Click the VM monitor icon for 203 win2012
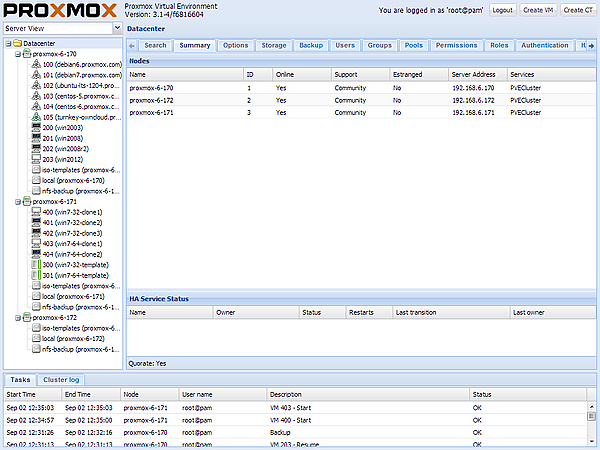 tap(36, 159)
